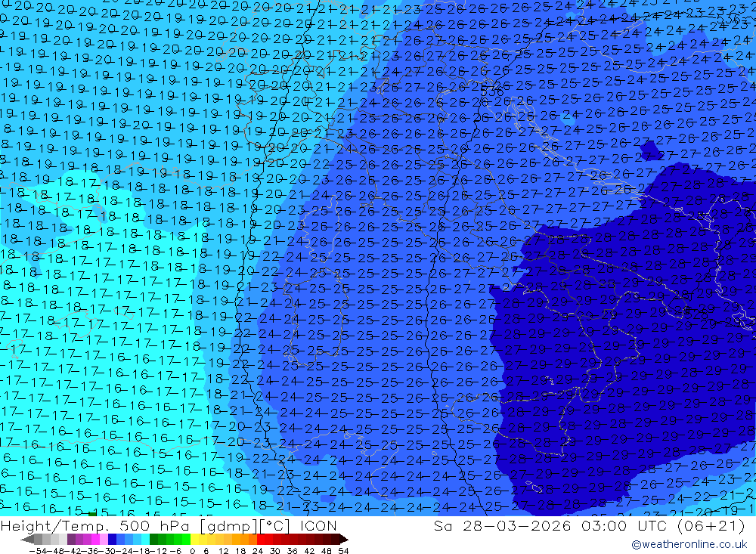This screenshot has width=756, height=554.
Task: Click the 'ICON' model name label
Action: tap(319, 525)
